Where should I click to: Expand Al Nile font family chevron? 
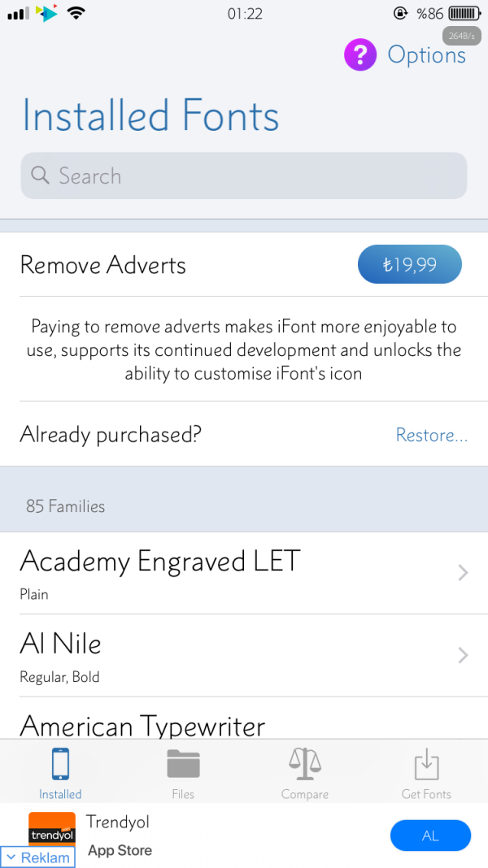pos(463,655)
